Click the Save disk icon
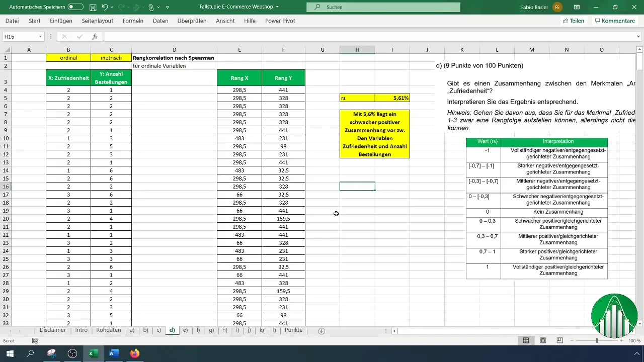The width and height of the screenshot is (644, 362). coord(93,8)
